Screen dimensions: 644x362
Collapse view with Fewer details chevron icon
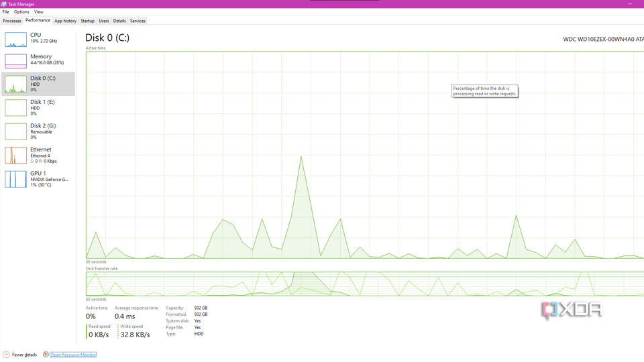6,355
